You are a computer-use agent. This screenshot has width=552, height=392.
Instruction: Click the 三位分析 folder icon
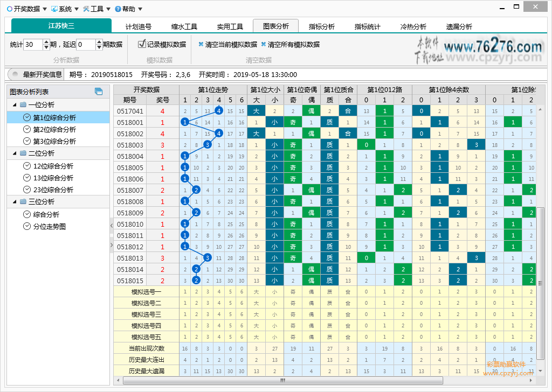coord(23,201)
